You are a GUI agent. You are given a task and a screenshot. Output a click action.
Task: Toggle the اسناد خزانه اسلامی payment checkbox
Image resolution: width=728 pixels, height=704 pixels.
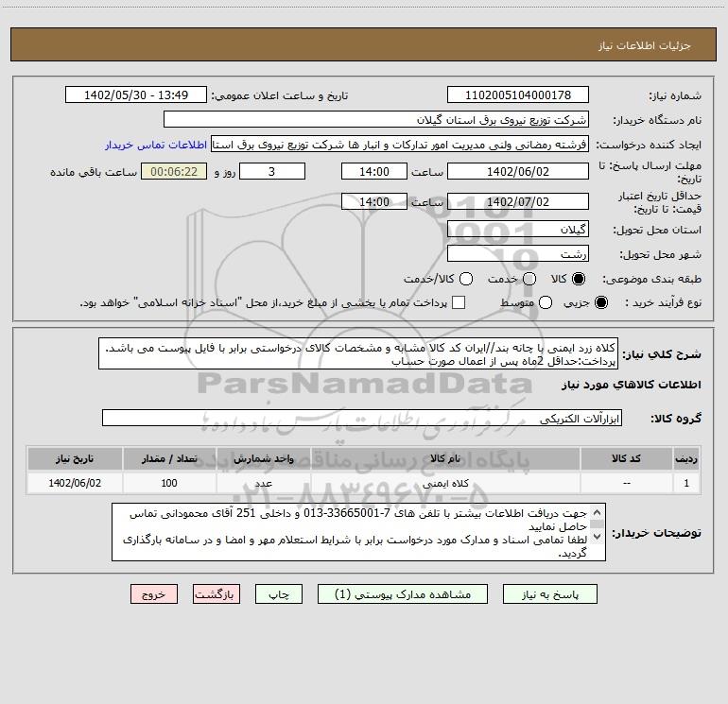459,302
